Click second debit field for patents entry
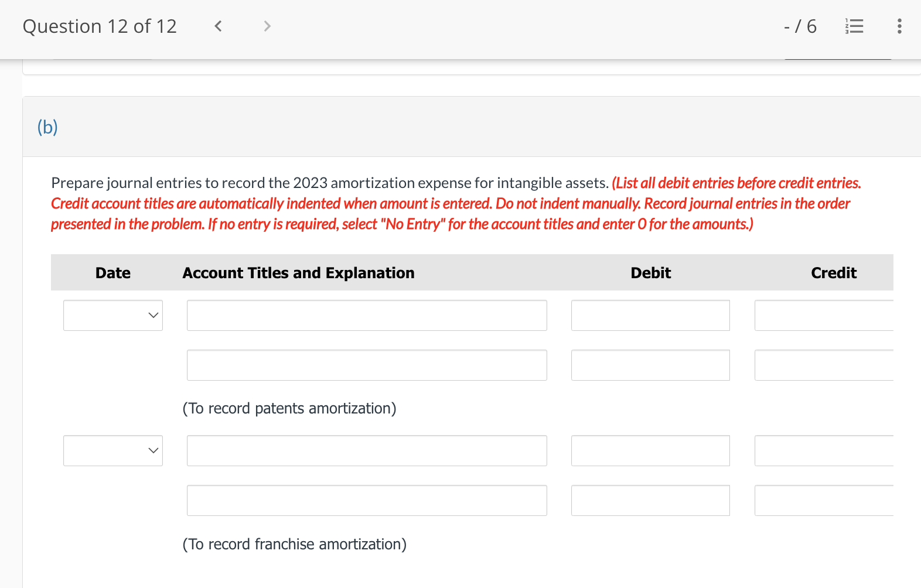Screen dimensions: 921x588 (x=650, y=365)
